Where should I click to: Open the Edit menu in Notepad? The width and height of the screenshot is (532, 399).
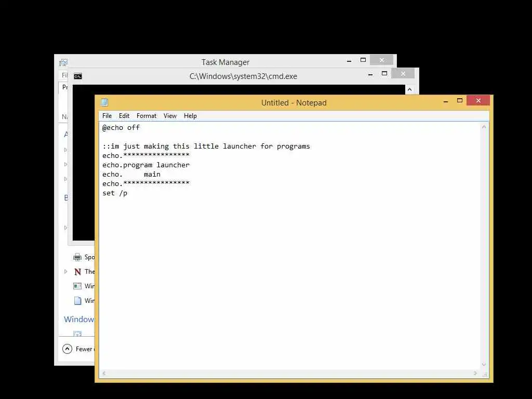point(124,116)
